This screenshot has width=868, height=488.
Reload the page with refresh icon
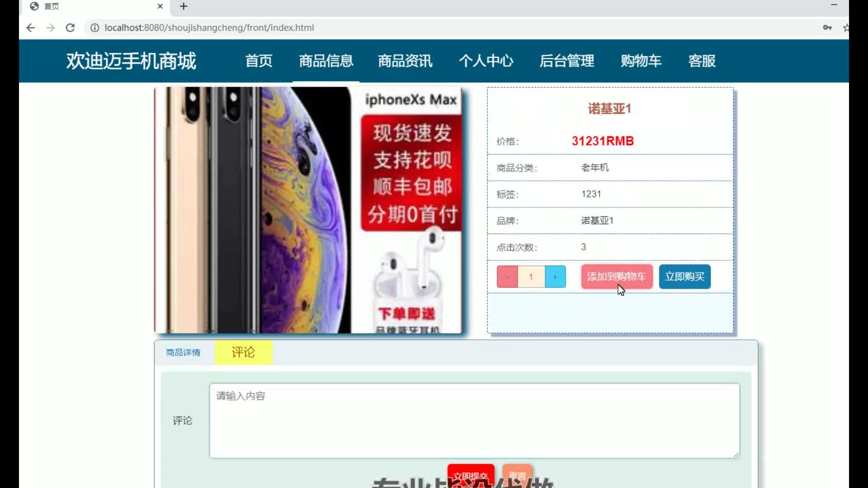pos(70,28)
